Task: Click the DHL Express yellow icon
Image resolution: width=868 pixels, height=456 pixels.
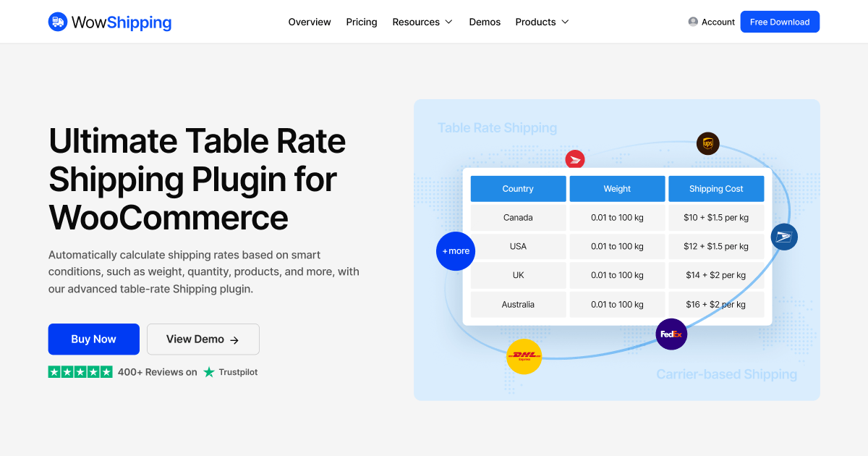Action: point(524,356)
